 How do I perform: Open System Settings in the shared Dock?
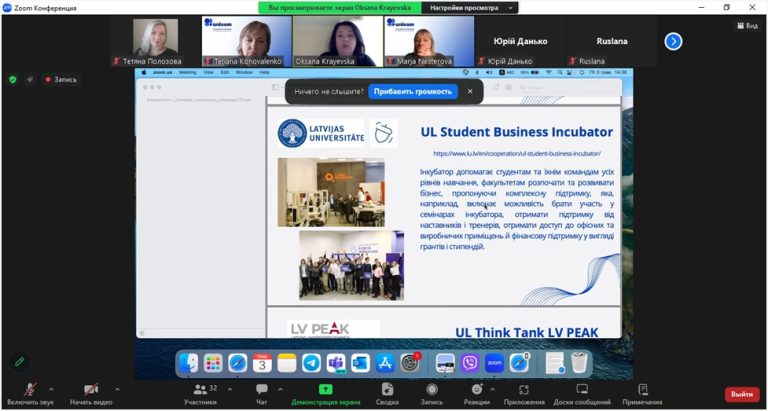click(x=410, y=363)
